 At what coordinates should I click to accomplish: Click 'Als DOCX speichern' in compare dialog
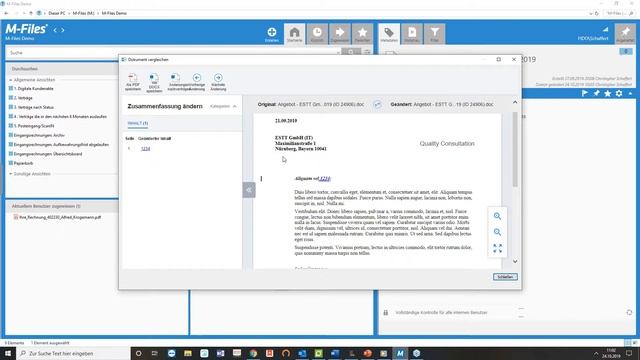point(154,82)
